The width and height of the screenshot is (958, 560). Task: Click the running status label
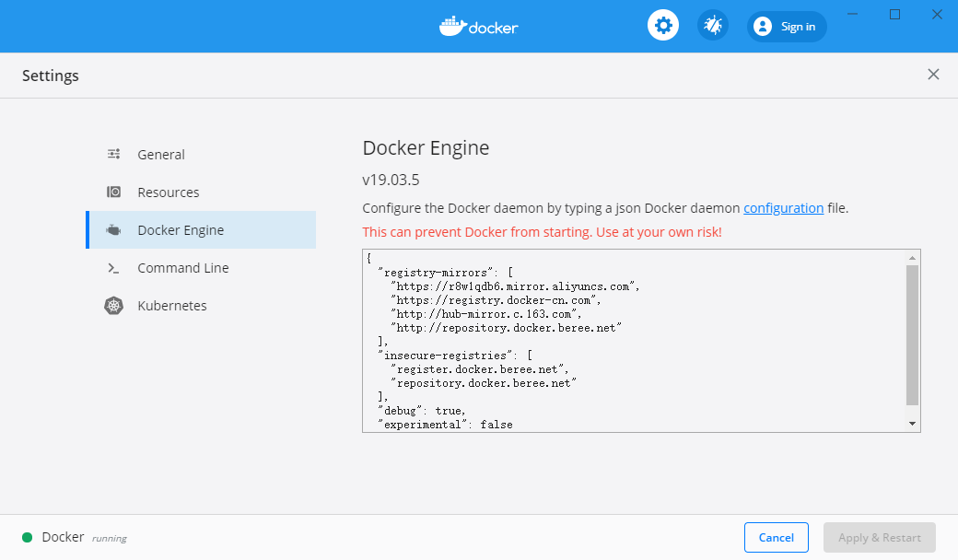coord(110,539)
